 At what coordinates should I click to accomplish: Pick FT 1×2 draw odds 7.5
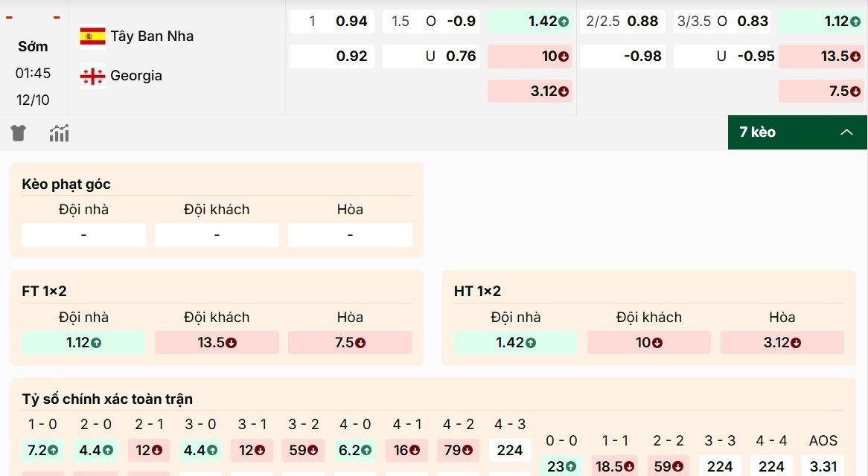350,343
